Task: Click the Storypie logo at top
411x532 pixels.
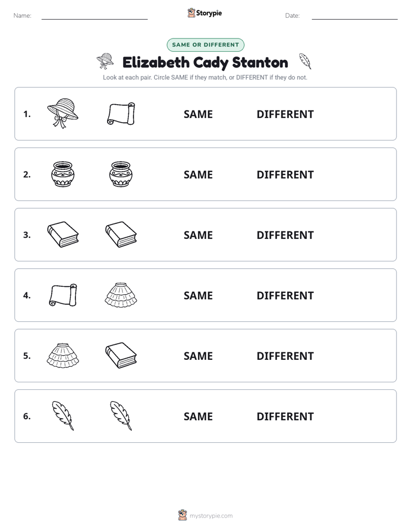Action: [x=204, y=13]
